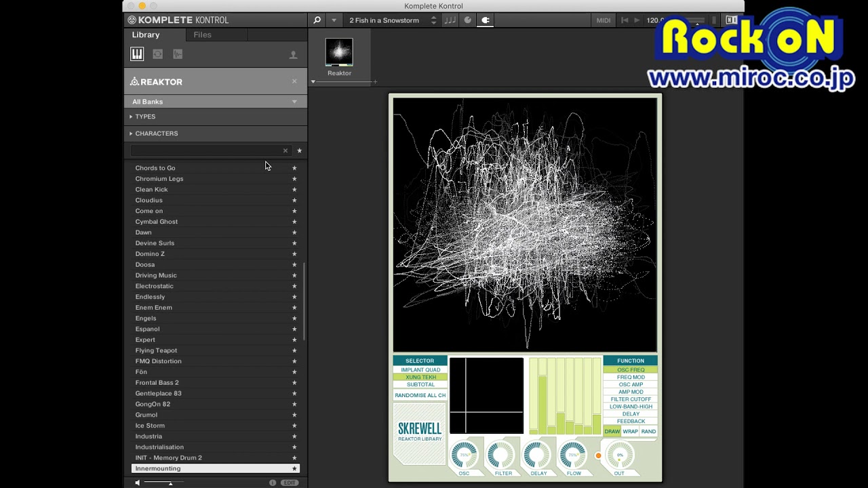Switch to the Files tab
This screenshot has height=488, width=868.
click(202, 35)
